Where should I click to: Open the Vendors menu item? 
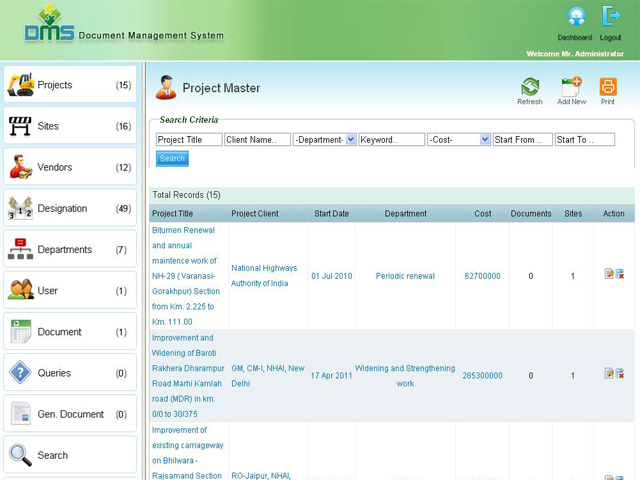point(70,167)
